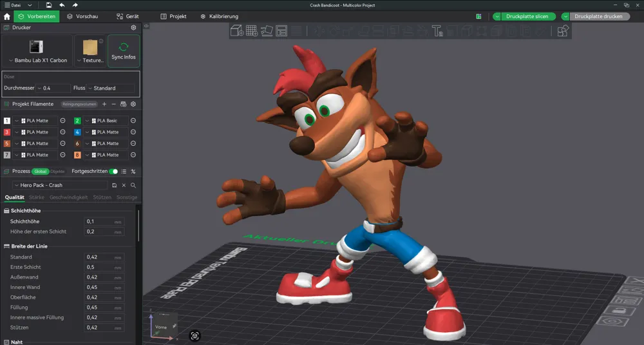The width and height of the screenshot is (644, 345).
Task: Collapse sidebar with the small arrow icon
Action: click(x=146, y=26)
